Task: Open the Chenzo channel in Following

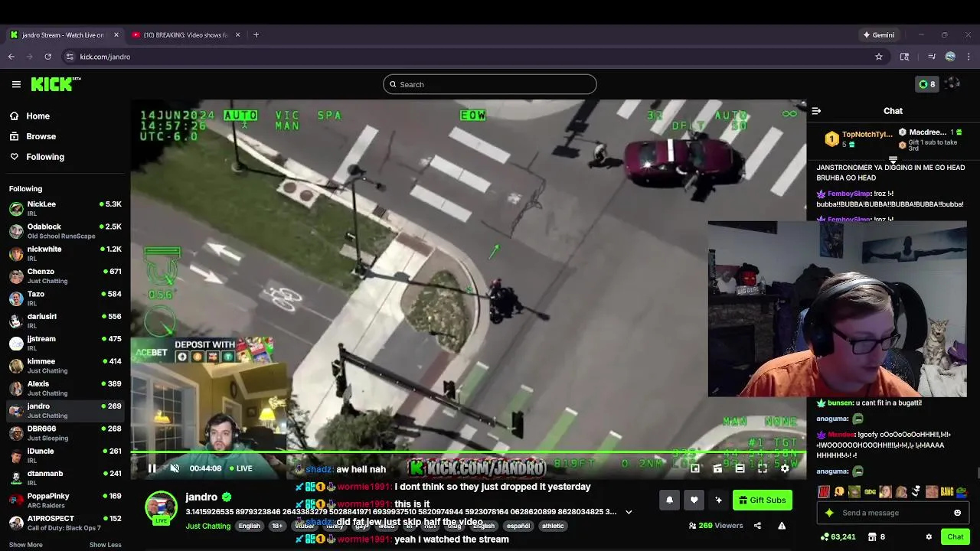Action: tap(65, 275)
